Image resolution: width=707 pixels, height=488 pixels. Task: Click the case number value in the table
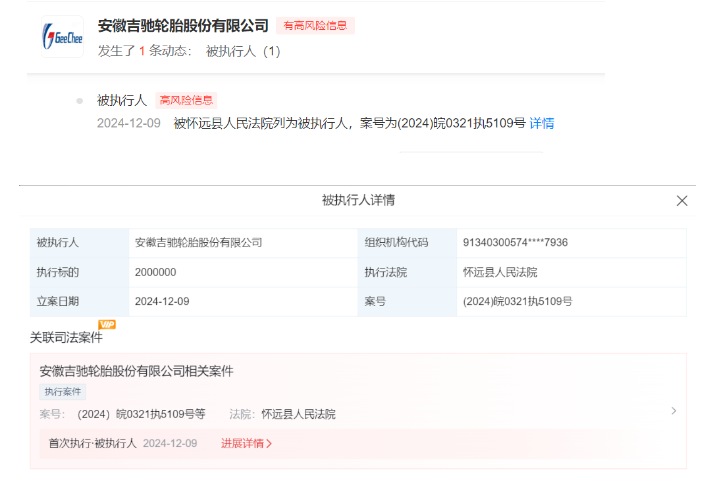coord(517,301)
